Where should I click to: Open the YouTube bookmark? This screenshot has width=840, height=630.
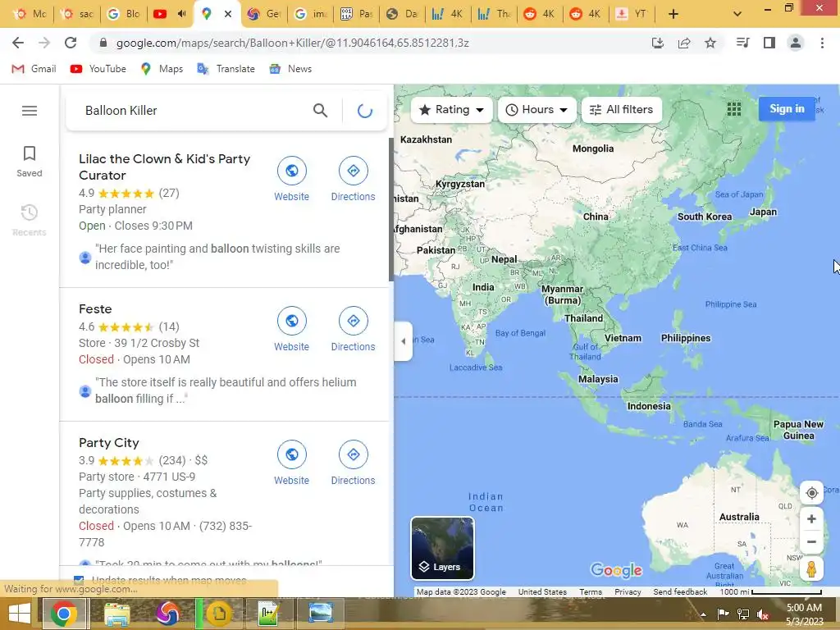98,69
